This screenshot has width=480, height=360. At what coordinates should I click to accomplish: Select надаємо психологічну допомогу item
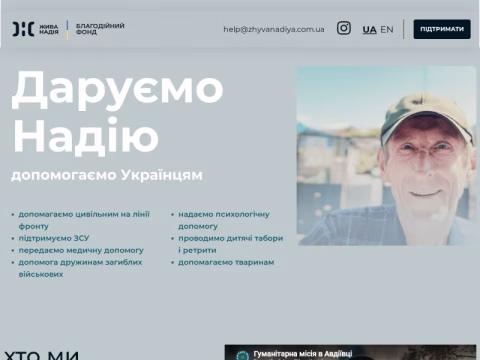tap(224, 220)
